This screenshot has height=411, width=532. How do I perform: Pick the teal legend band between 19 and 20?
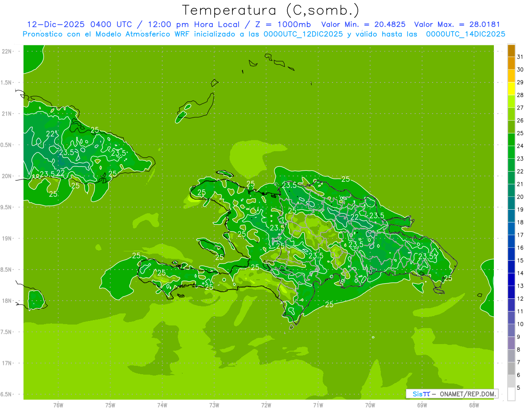[x=511, y=203]
